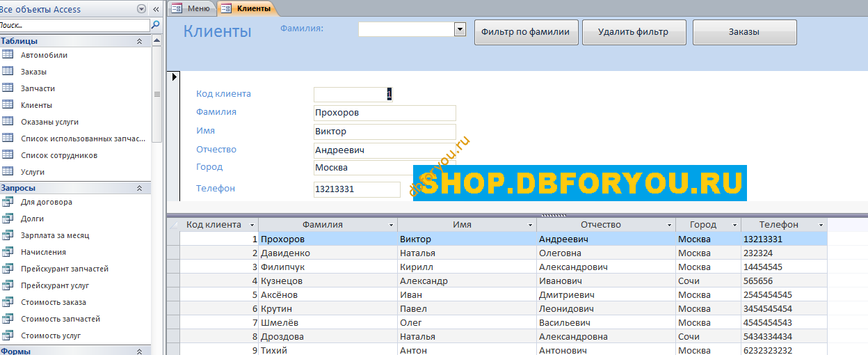Open the Автомобили table icon
The width and height of the screenshot is (868, 355).
(x=8, y=55)
